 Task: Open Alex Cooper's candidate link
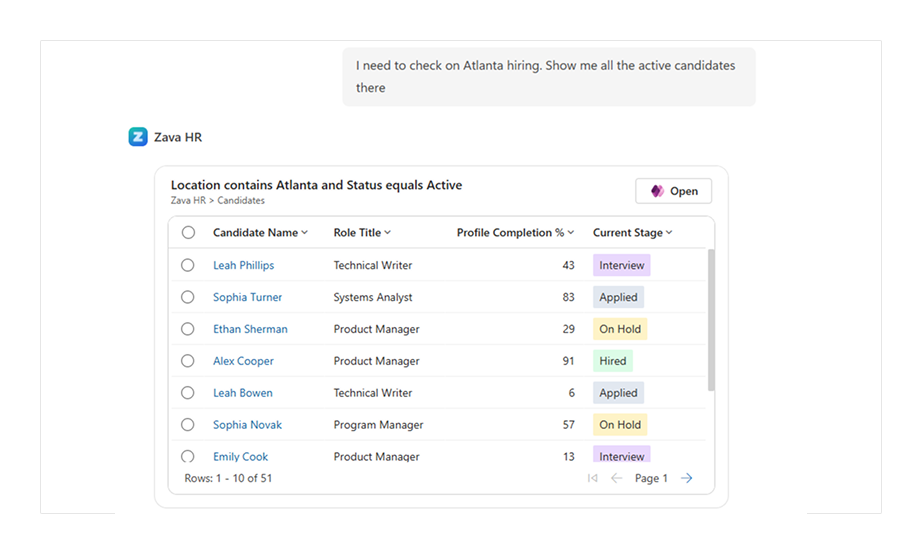(x=243, y=361)
